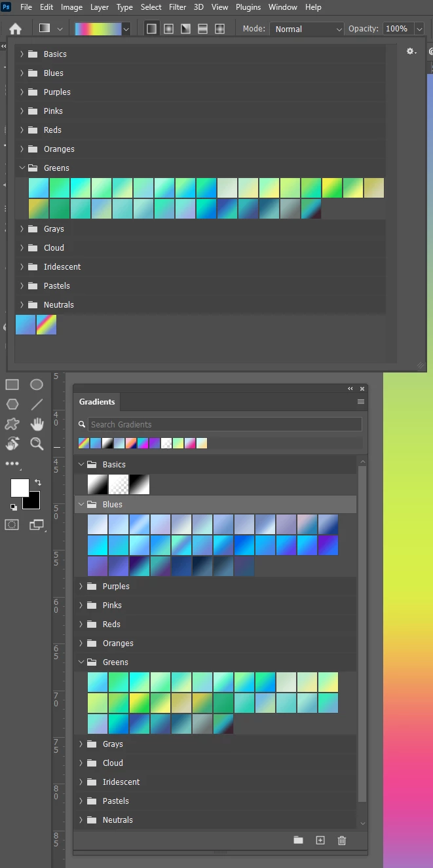Open the Edit Toolbar three-dots button
Image resolution: width=433 pixels, height=868 pixels.
12,463
